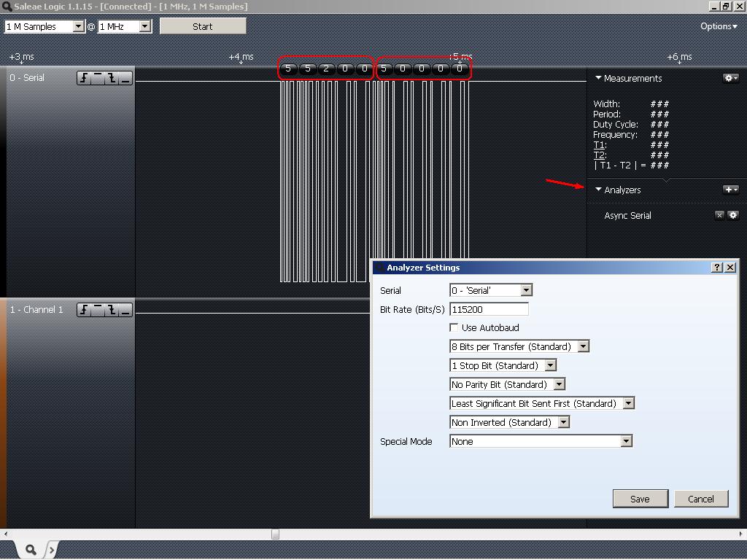Open the Measurements gear settings menu

(730, 78)
